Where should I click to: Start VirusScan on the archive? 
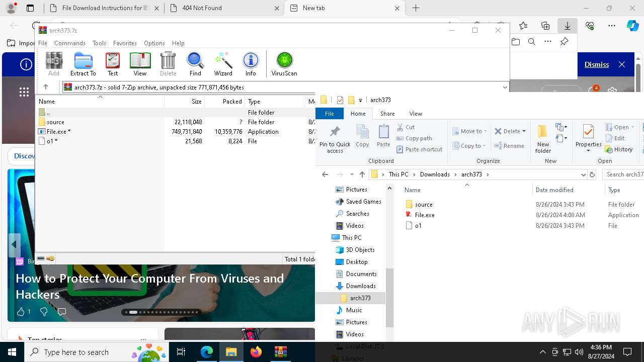tap(284, 64)
